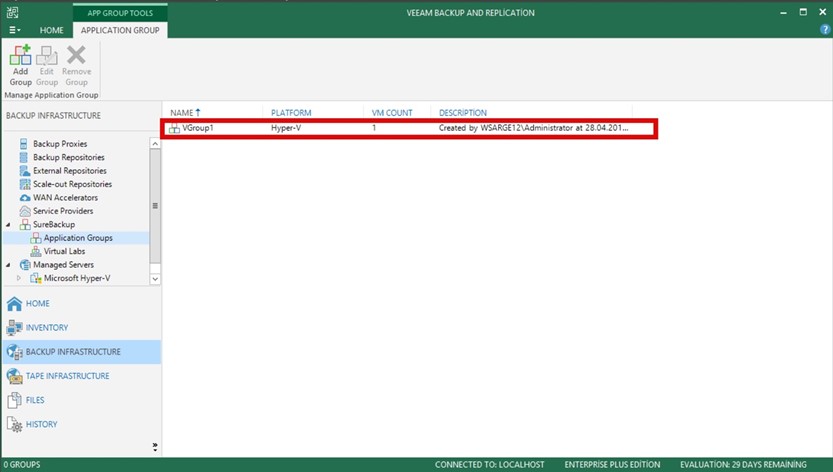This screenshot has height=472, width=833.
Task: Collapse the Managed Servers node
Action: coord(8,265)
